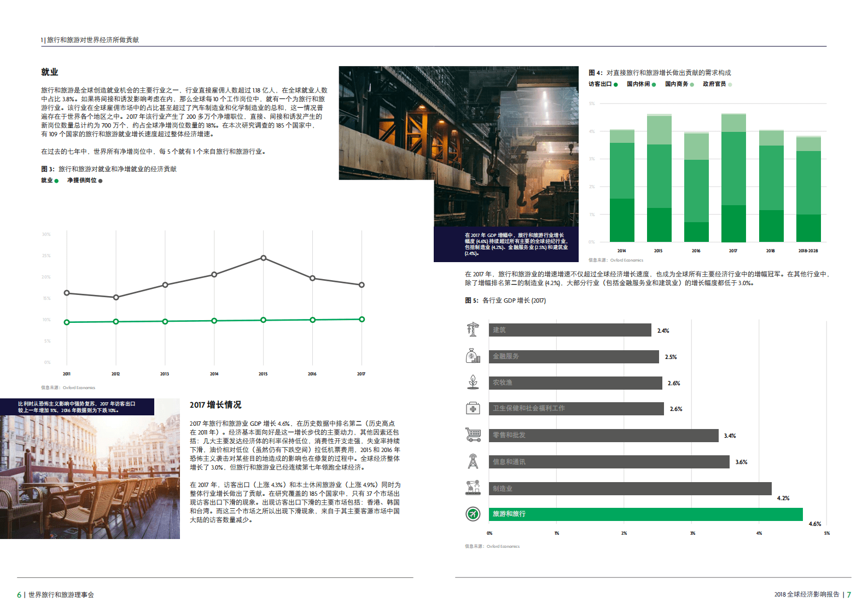Click the 访客出口 legend dot
Screen dimensions: 868x614
click(616, 84)
